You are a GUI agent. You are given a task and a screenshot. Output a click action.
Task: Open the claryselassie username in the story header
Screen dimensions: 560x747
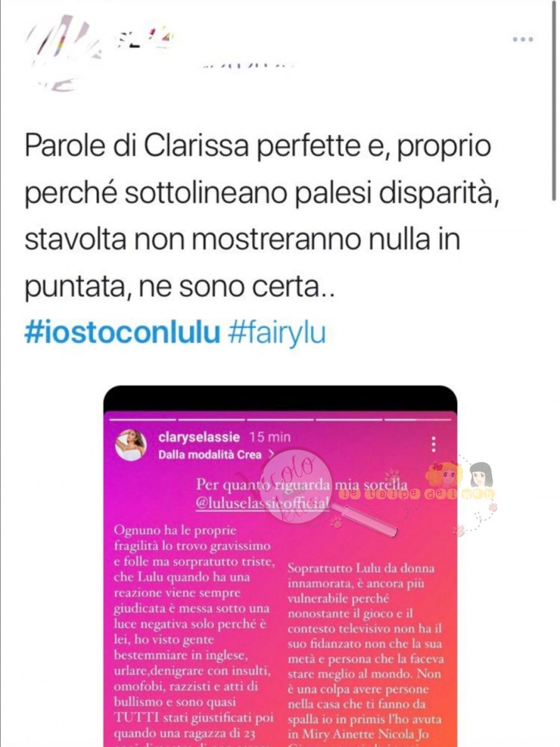[x=199, y=437]
